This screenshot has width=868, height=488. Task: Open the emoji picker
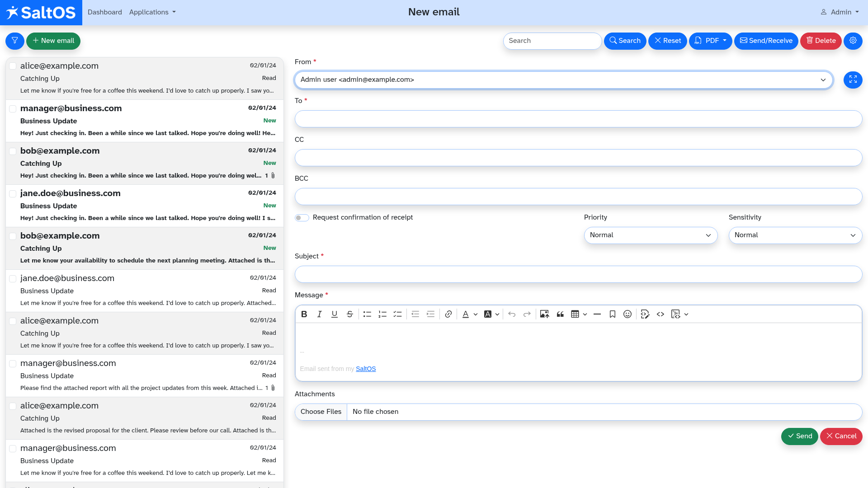[x=627, y=314]
